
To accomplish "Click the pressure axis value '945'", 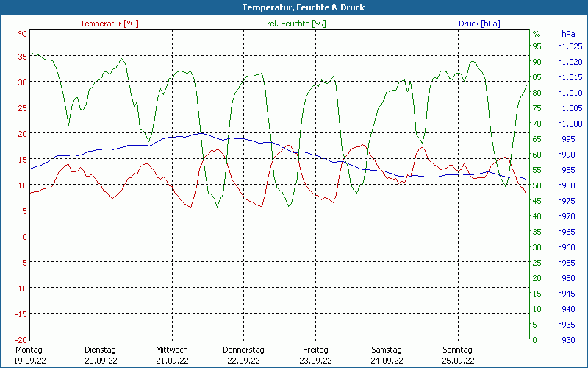I will pyautogui.click(x=568, y=294).
